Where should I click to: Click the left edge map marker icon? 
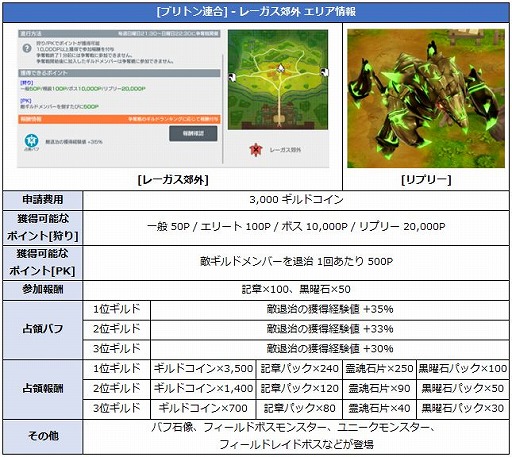(x=233, y=77)
